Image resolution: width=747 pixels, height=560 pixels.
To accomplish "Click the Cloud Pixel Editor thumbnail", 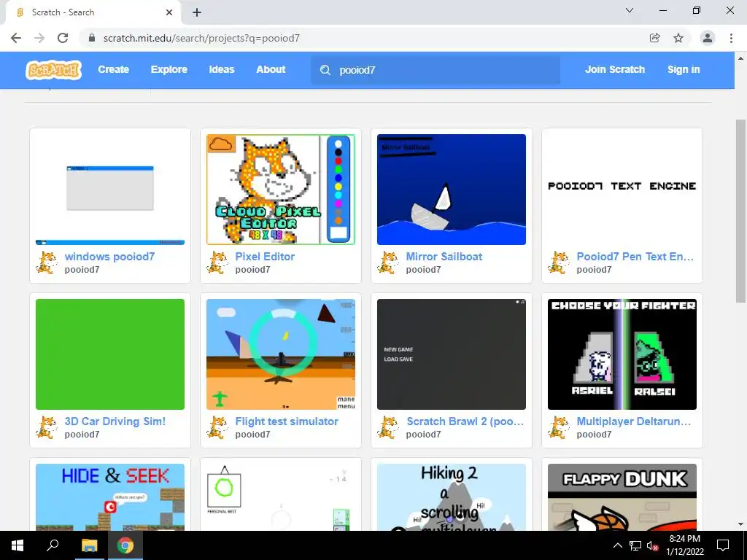I will (281, 190).
